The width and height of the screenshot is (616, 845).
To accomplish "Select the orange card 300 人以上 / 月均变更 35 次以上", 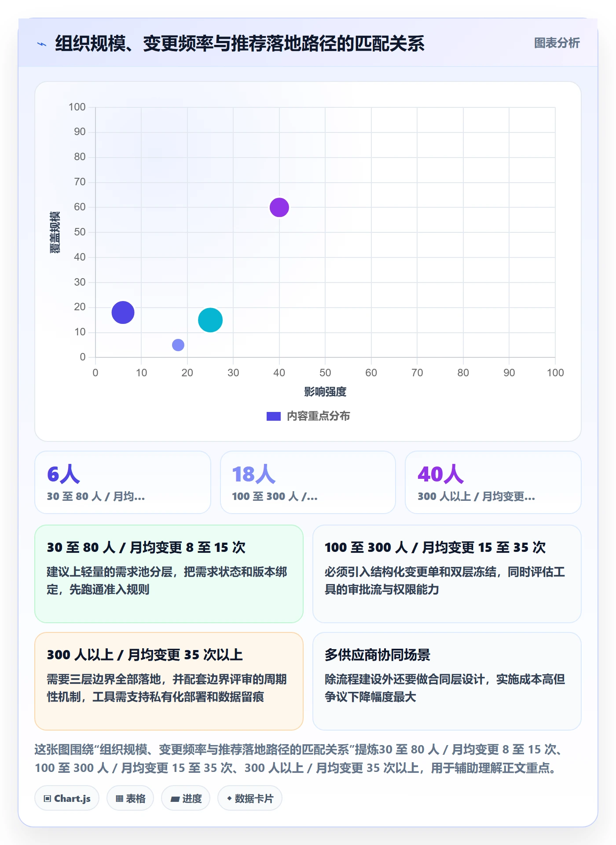I will [x=169, y=681].
